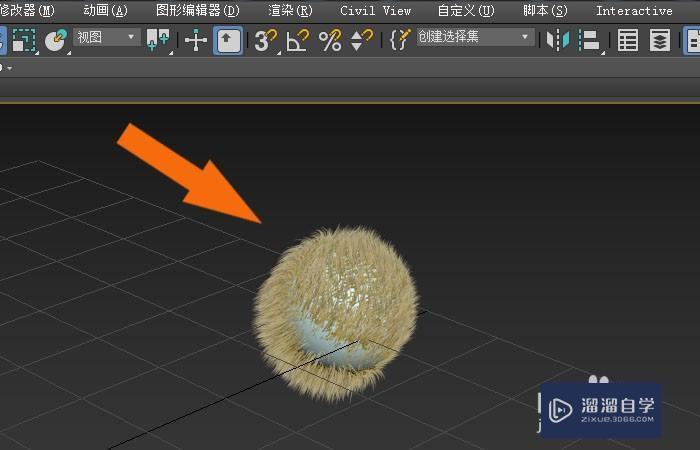Image resolution: width=700 pixels, height=450 pixels.
Task: Select the Select and Place tool
Action: [56, 40]
